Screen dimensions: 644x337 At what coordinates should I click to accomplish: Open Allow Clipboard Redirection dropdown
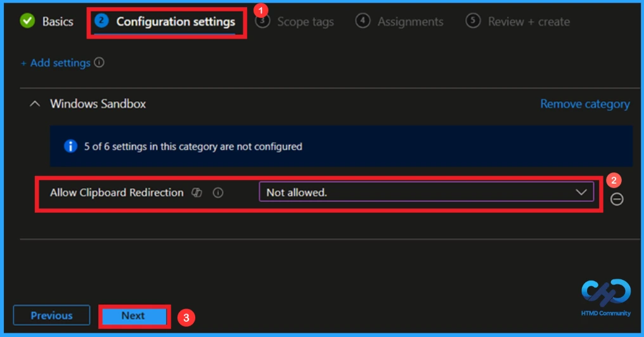[427, 192]
